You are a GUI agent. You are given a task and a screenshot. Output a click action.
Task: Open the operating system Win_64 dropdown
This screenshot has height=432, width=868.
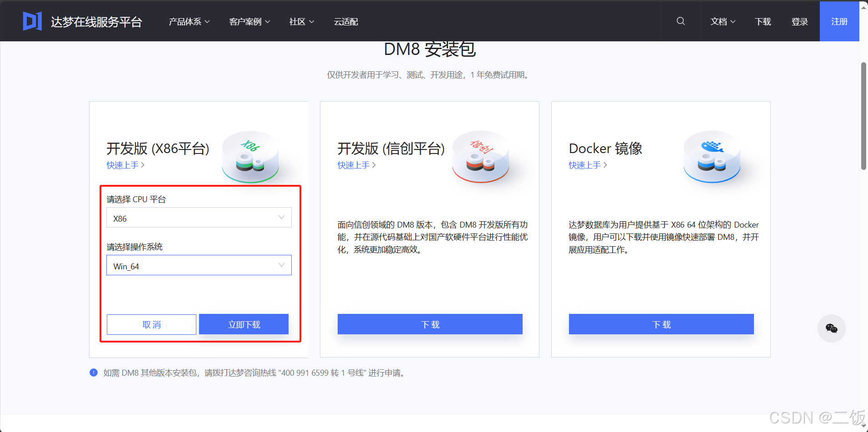tap(199, 265)
